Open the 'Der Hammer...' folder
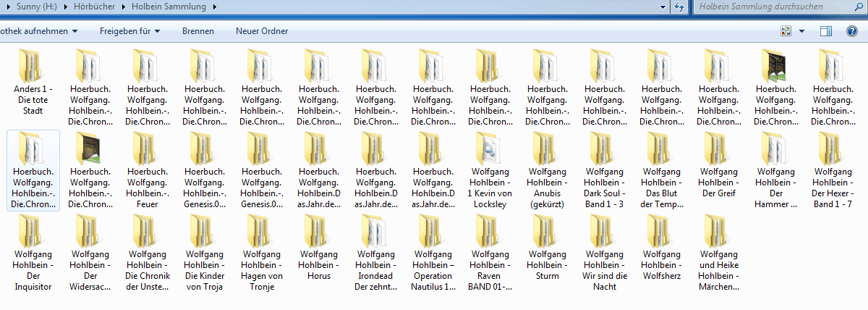The width and height of the screenshot is (868, 310). pos(777,171)
